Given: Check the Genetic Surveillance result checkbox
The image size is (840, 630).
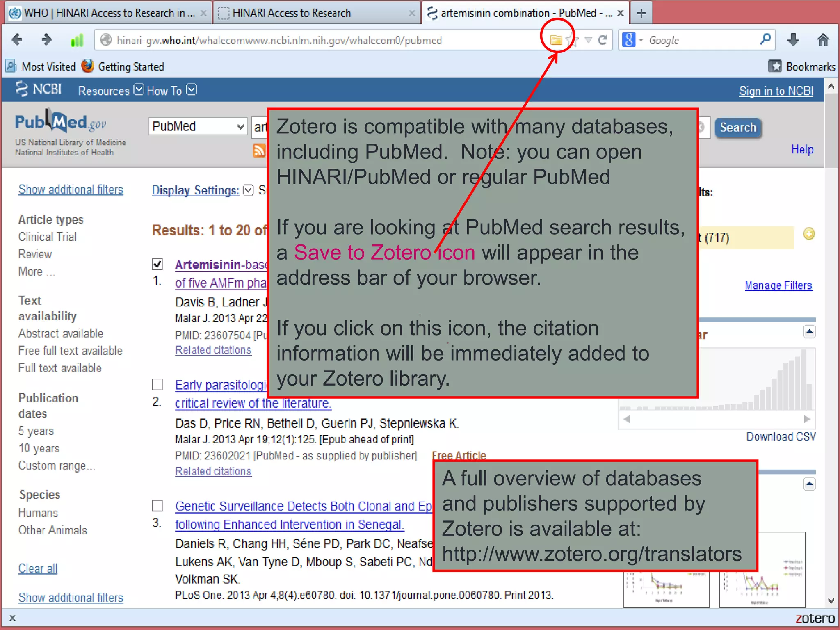Looking at the screenshot, I should (x=157, y=505).
